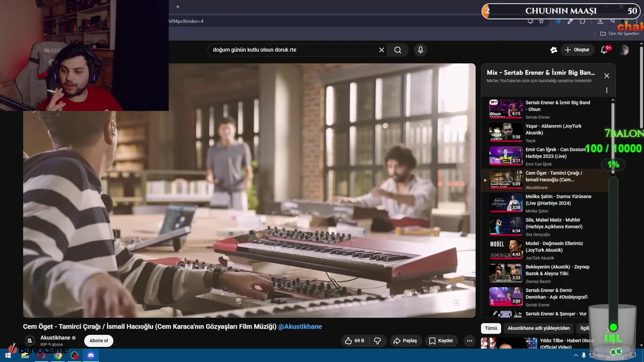Viewport: 644px width, 362px height.
Task: Open the Akustikhane channel name link
Action: [x=55, y=338]
